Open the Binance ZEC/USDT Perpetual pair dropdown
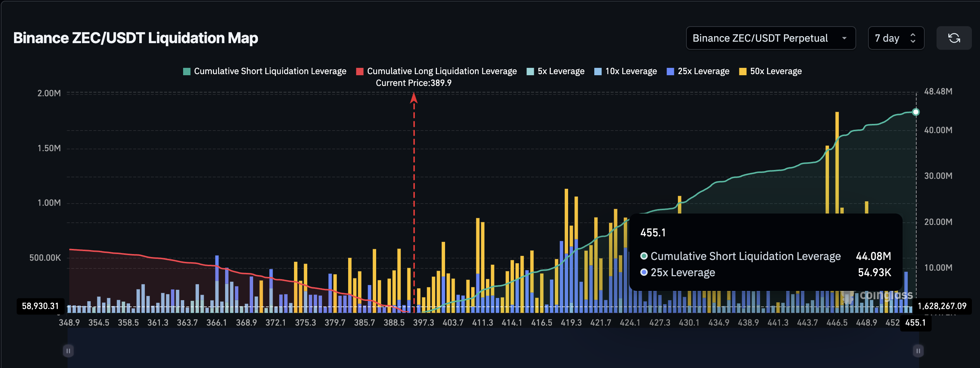980x368 pixels. 770,38
